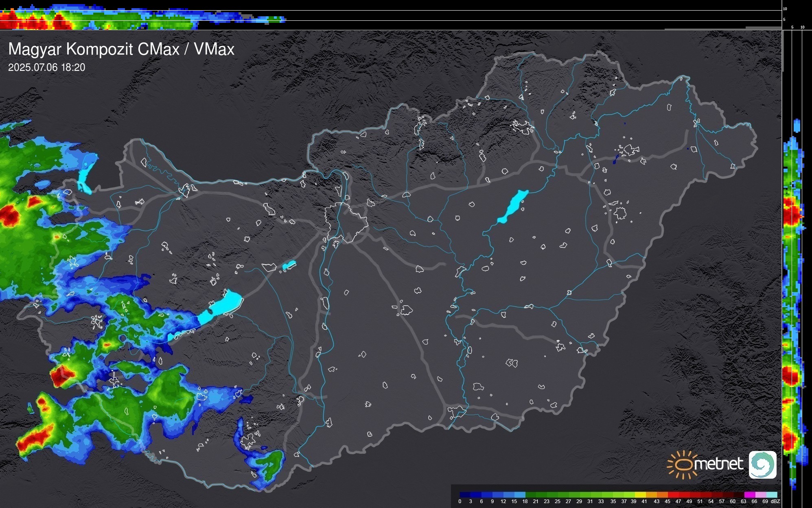The height and width of the screenshot is (508, 812).
Task: Pick the magenta 63 dBZ legend swatch
Action: (x=749, y=495)
